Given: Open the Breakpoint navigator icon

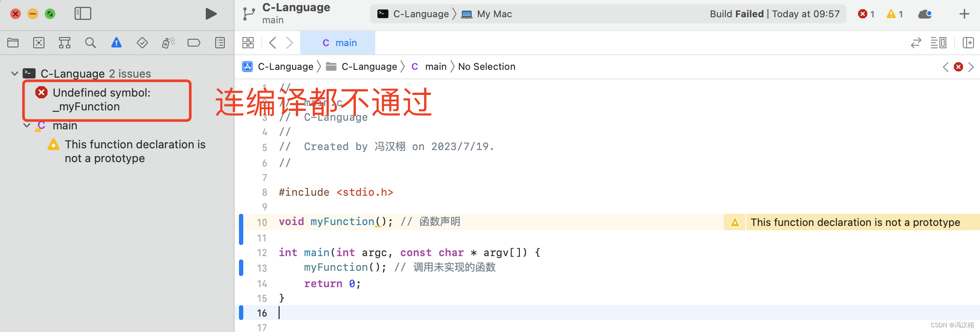Looking at the screenshot, I should click(x=194, y=43).
